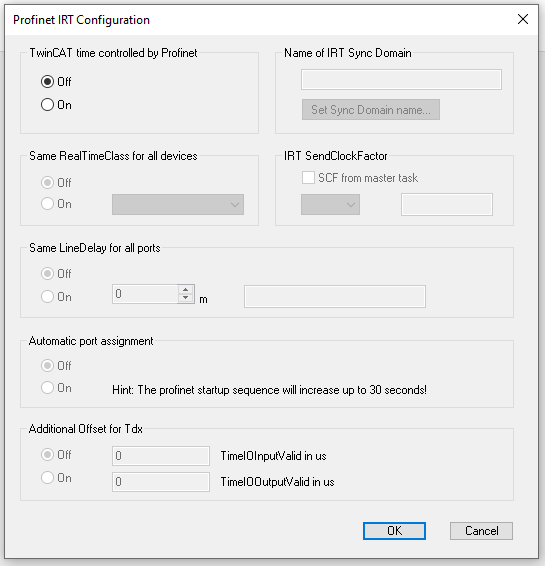Select On for Same RealTimeClass
545x566 pixels.
point(56,204)
